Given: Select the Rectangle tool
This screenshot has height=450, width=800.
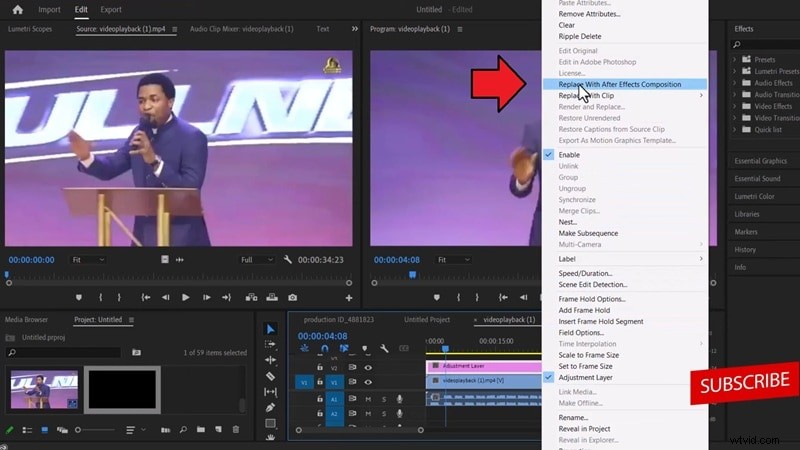Looking at the screenshot, I should 270,423.
